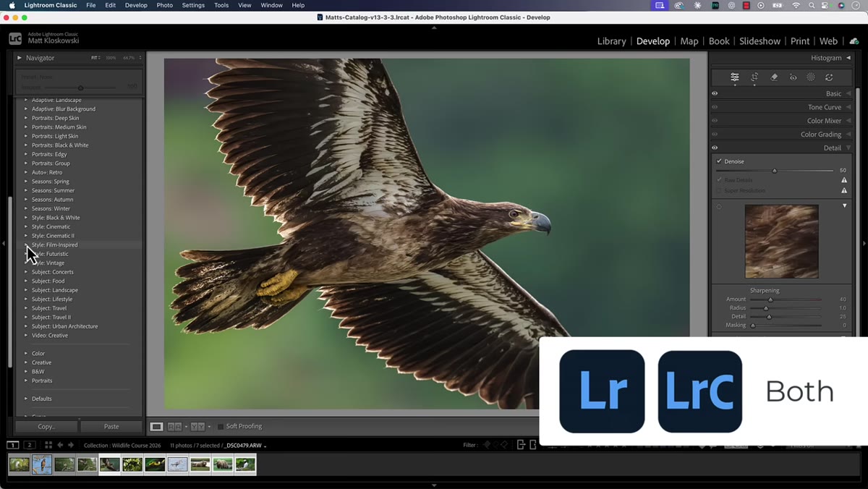Open the Photo menu
The width and height of the screenshot is (868, 489).
[165, 5]
